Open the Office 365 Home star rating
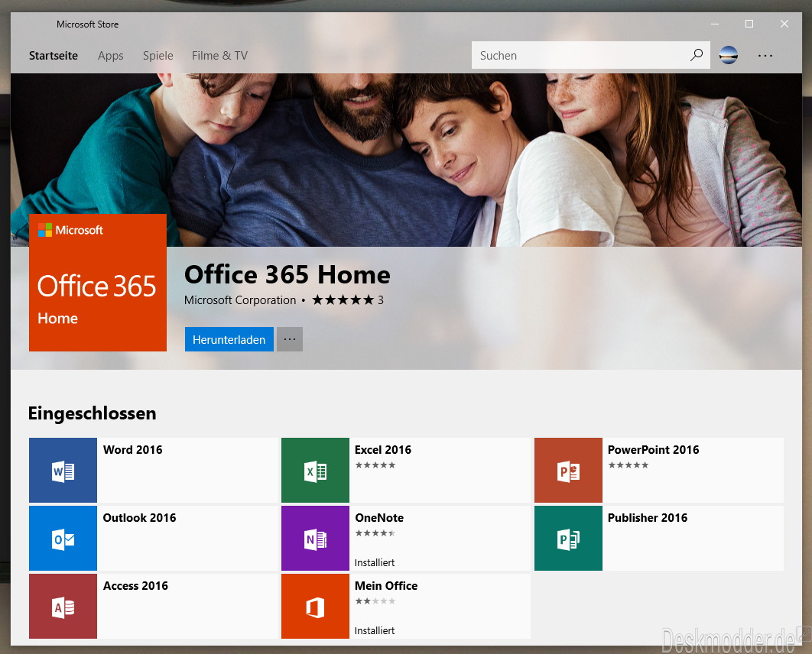 click(x=347, y=300)
